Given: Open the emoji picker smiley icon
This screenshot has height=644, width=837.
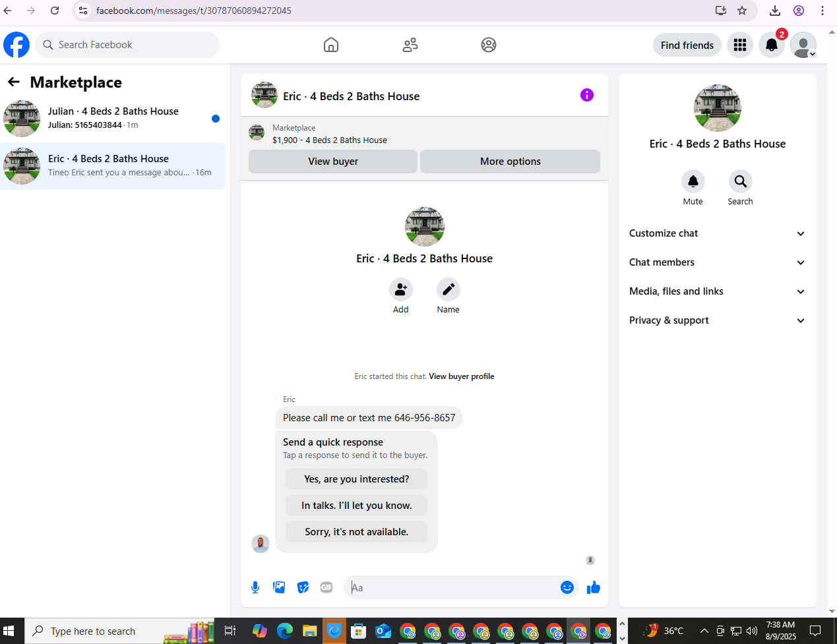Looking at the screenshot, I should [x=567, y=587].
